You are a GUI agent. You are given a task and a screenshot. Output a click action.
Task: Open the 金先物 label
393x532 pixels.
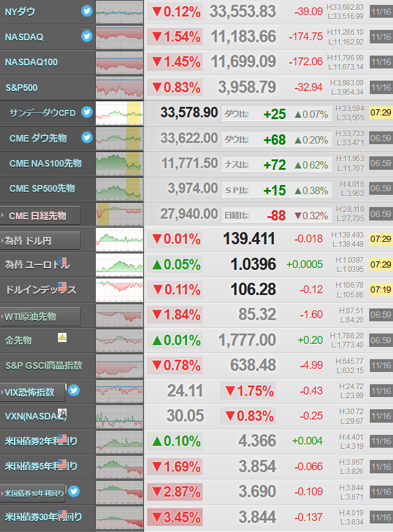tap(18, 340)
